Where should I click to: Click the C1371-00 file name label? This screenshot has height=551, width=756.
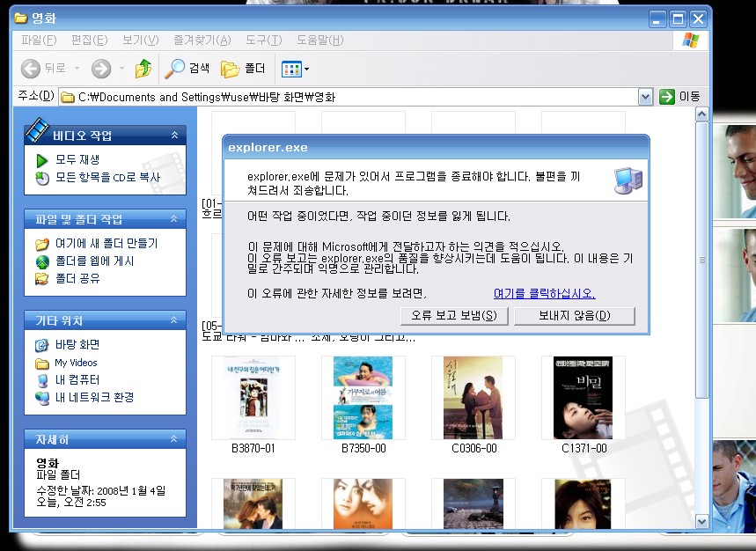584,448
